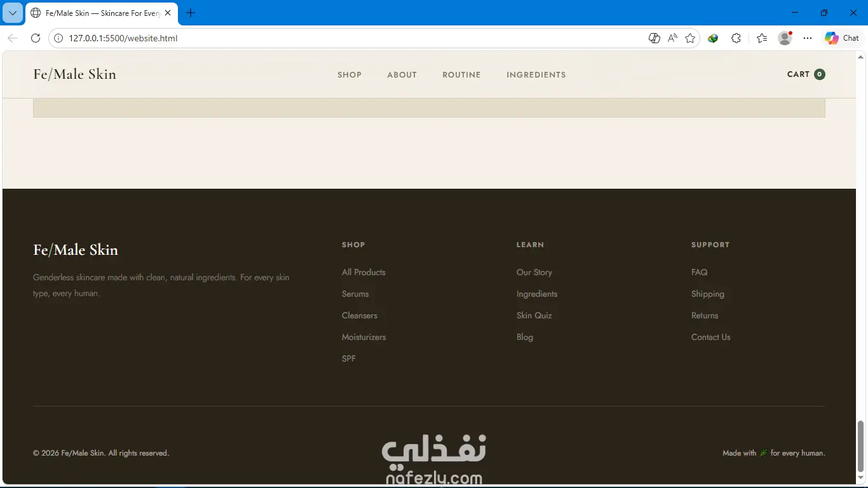The height and width of the screenshot is (488, 868).
Task: Open the Shipping footer link
Action: coord(708,294)
